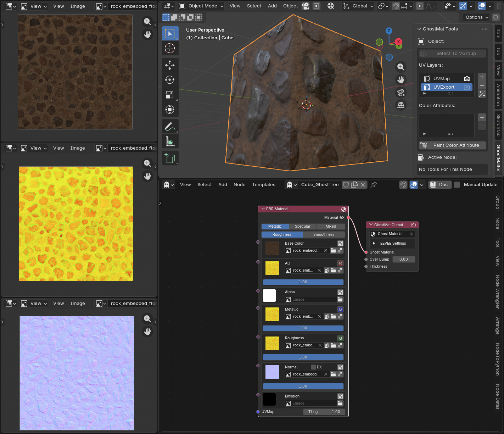The width and height of the screenshot is (504, 434).
Task: Enable the Manual Update checkbox
Action: tap(457, 185)
